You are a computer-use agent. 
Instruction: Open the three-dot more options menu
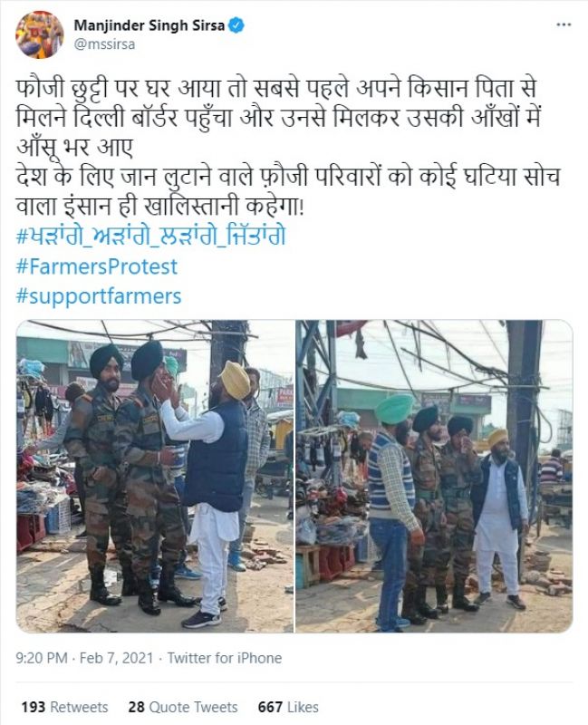click(564, 25)
